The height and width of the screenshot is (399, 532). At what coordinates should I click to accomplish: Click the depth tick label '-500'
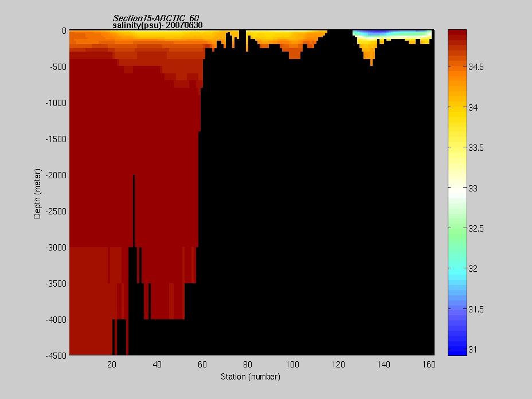(x=58, y=67)
